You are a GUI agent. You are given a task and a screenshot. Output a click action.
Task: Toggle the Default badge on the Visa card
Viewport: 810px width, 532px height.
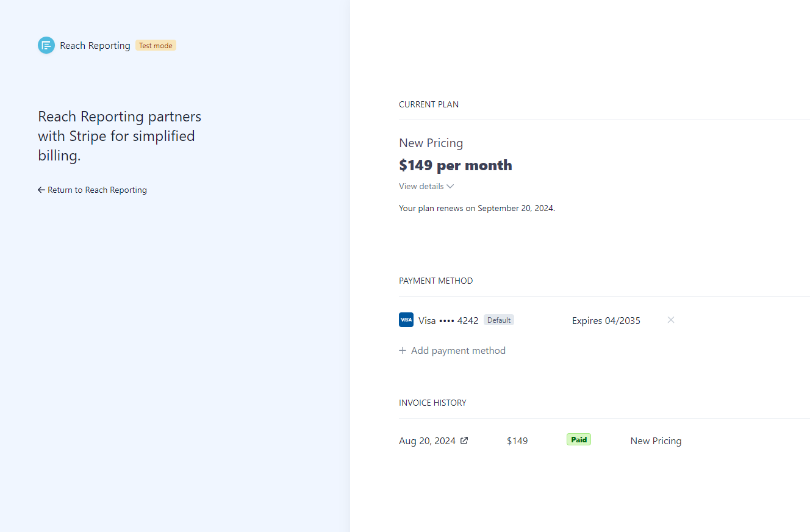(x=498, y=319)
